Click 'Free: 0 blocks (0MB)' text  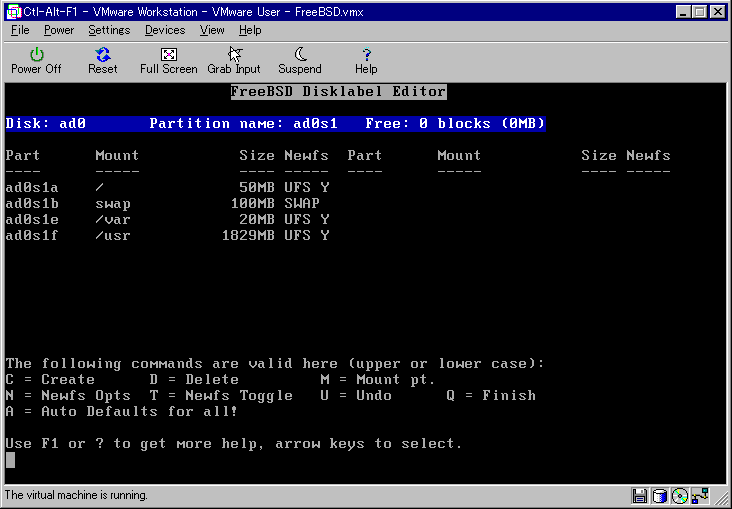tap(455, 124)
